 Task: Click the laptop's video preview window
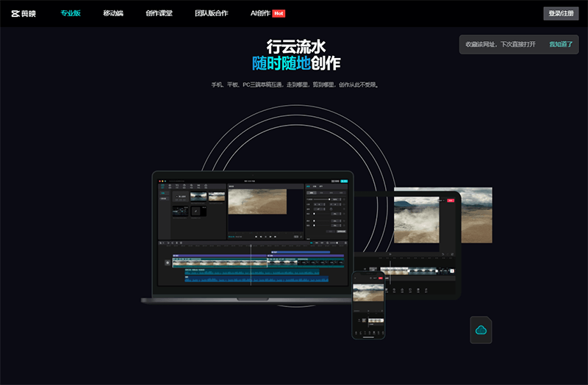[x=257, y=201]
